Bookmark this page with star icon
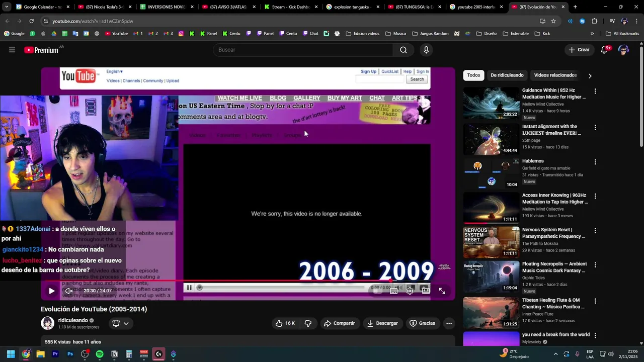Viewport: 644px width, 362px height. [553, 21]
